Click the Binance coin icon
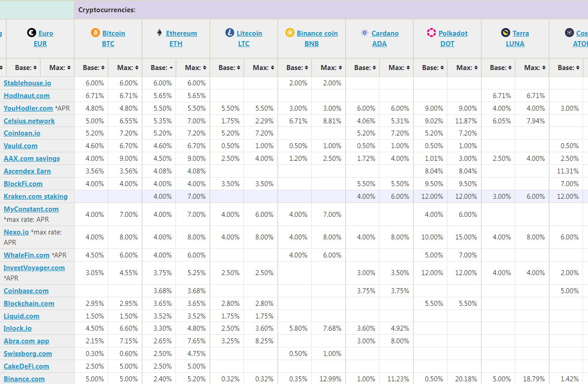 point(290,33)
